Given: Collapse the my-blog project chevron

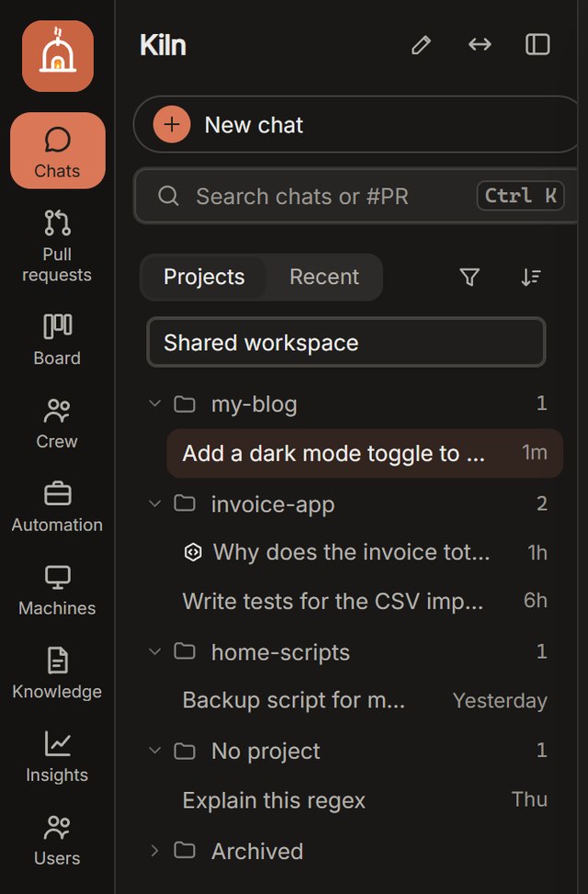Looking at the screenshot, I should coord(154,403).
